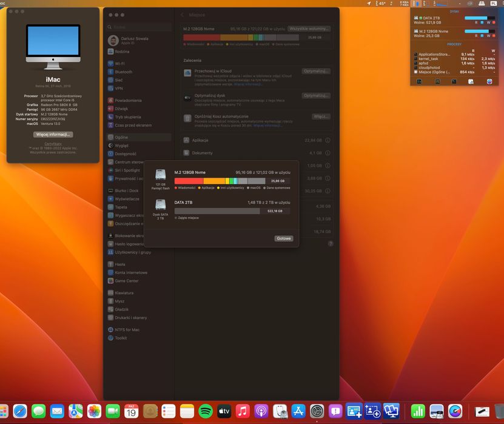This screenshot has height=424, width=504.
Task: Open Music from the Dock
Action: [243, 411]
